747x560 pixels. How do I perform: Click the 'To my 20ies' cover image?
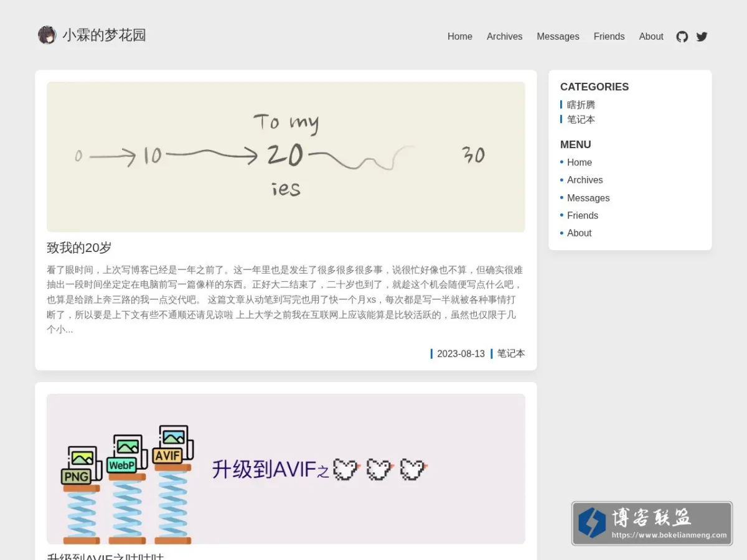[286, 157]
